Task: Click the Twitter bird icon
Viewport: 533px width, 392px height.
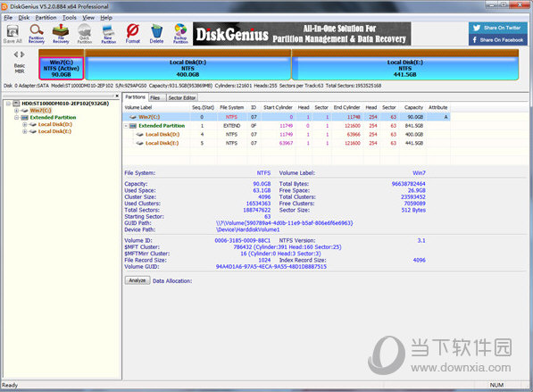Action: [x=477, y=28]
